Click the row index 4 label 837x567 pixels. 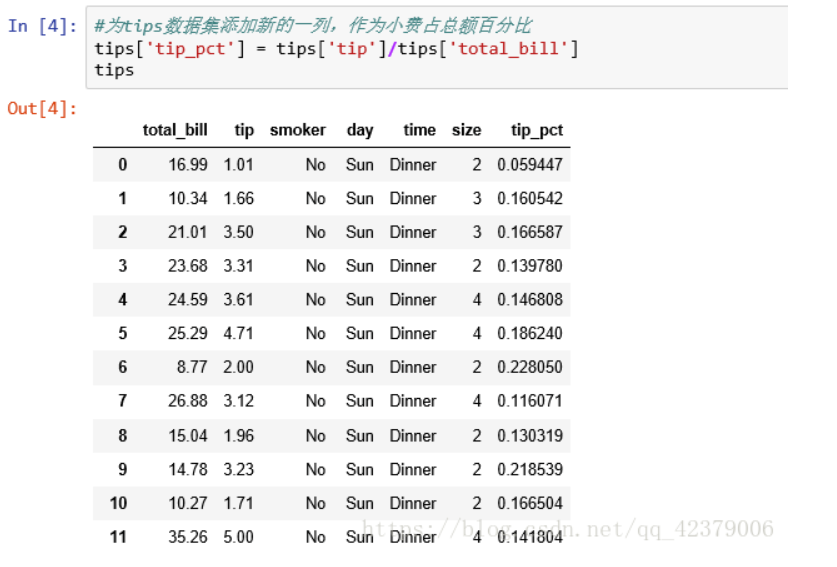coord(123,300)
